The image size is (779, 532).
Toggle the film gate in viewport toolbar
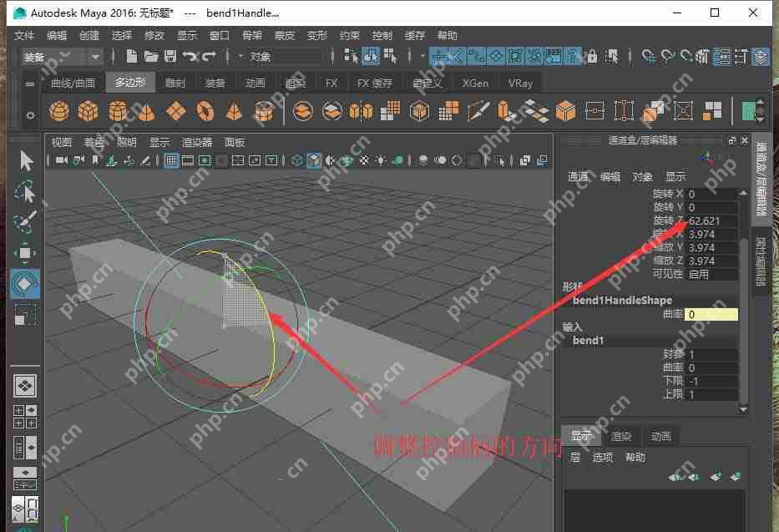pos(188,160)
